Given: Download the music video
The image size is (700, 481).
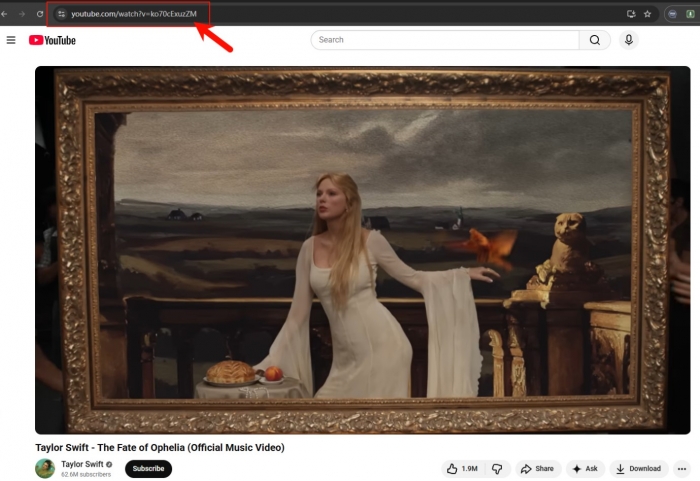Looking at the screenshot, I should coord(638,468).
